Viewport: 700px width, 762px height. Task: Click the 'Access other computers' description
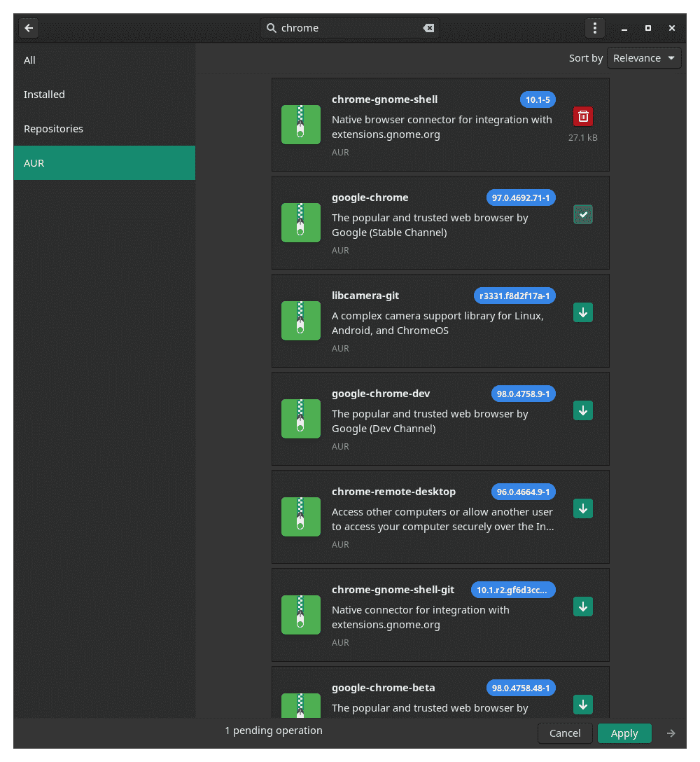tap(442, 520)
